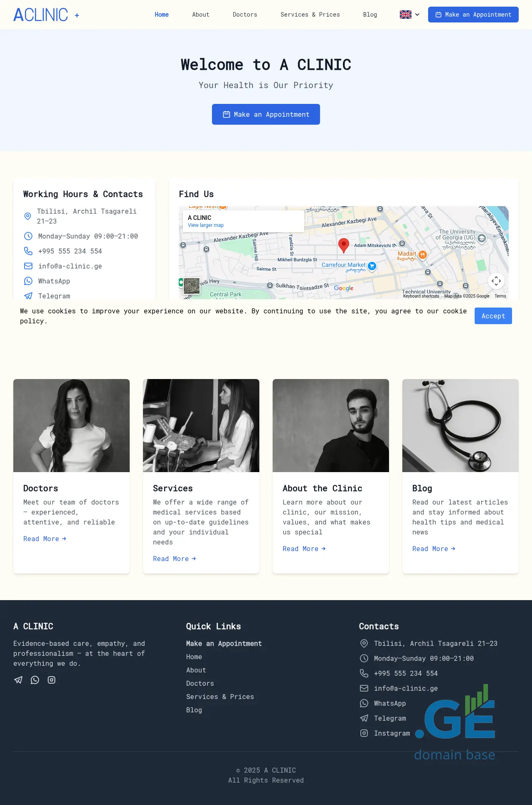This screenshot has width=532, height=805.
Task: Toggle map camera controls button
Action: (x=496, y=281)
